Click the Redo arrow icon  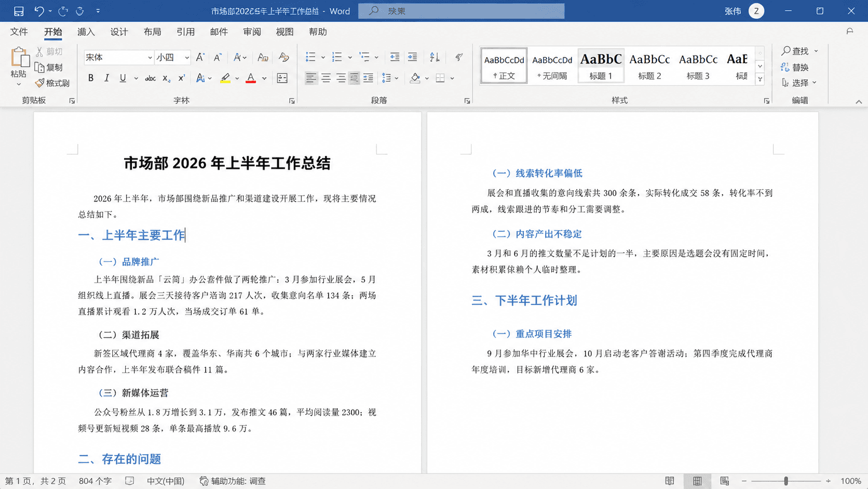[63, 11]
